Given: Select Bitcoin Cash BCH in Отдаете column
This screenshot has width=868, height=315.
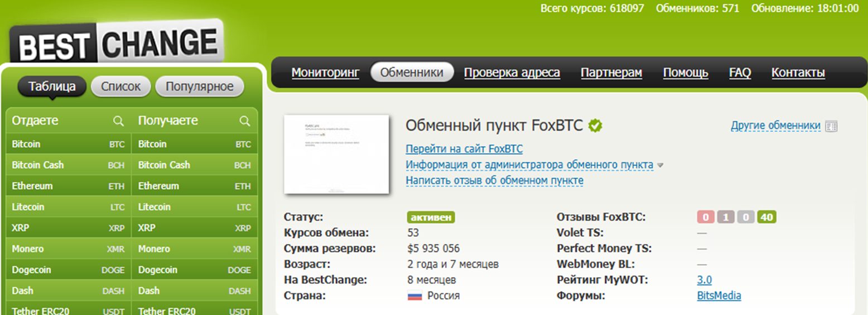Looking at the screenshot, I should (68, 165).
